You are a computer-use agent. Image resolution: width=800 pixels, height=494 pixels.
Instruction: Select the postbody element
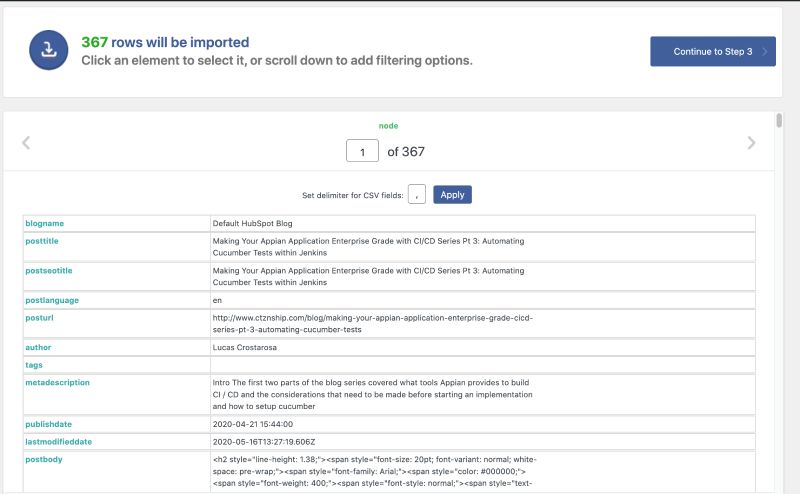click(x=44, y=459)
